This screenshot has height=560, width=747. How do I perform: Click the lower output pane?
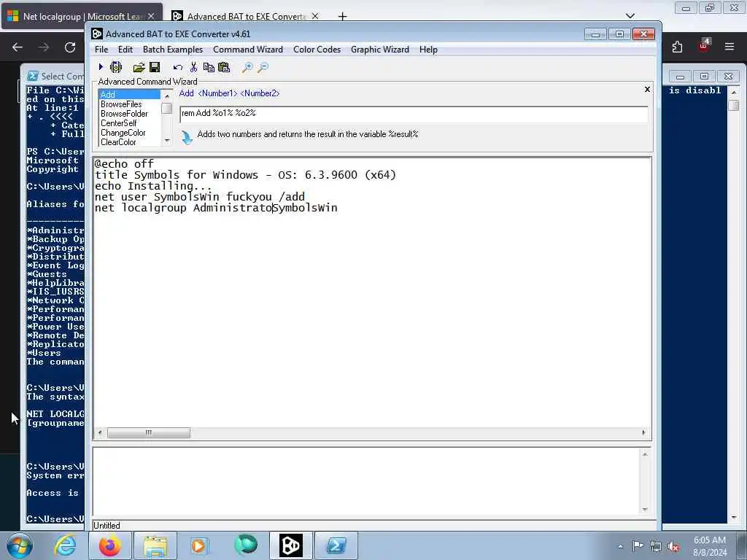tap(366, 481)
